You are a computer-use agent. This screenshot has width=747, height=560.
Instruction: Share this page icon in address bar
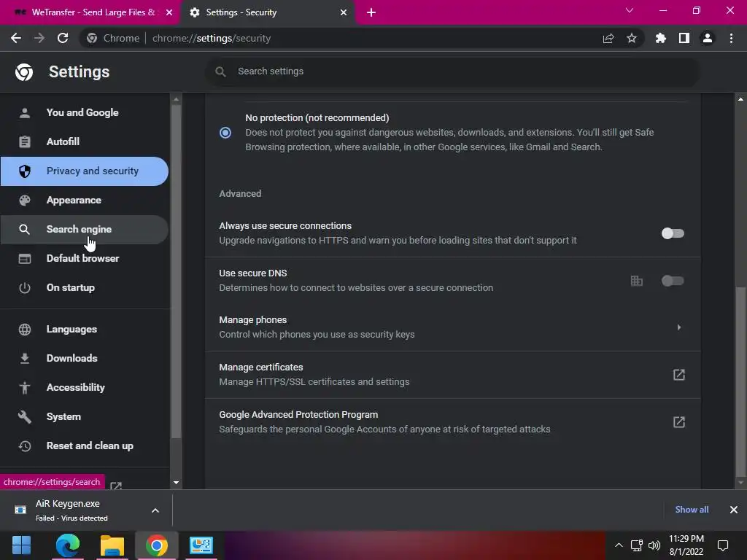click(x=608, y=38)
